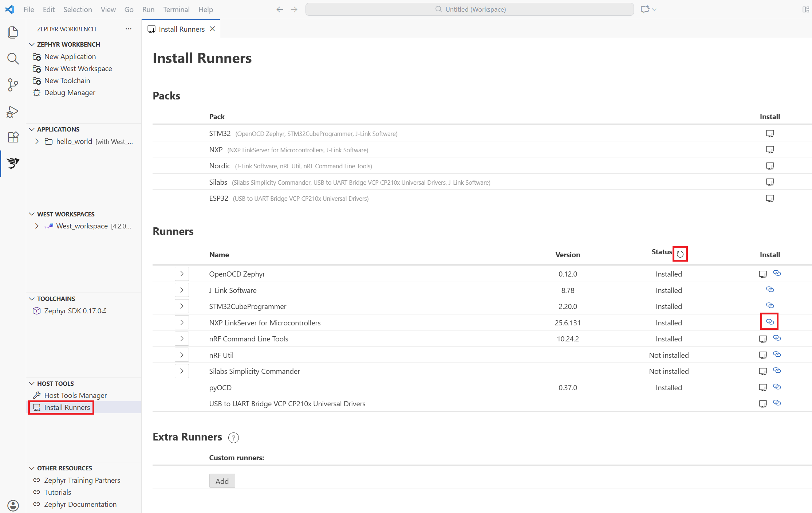Open the Terminal menu

176,9
